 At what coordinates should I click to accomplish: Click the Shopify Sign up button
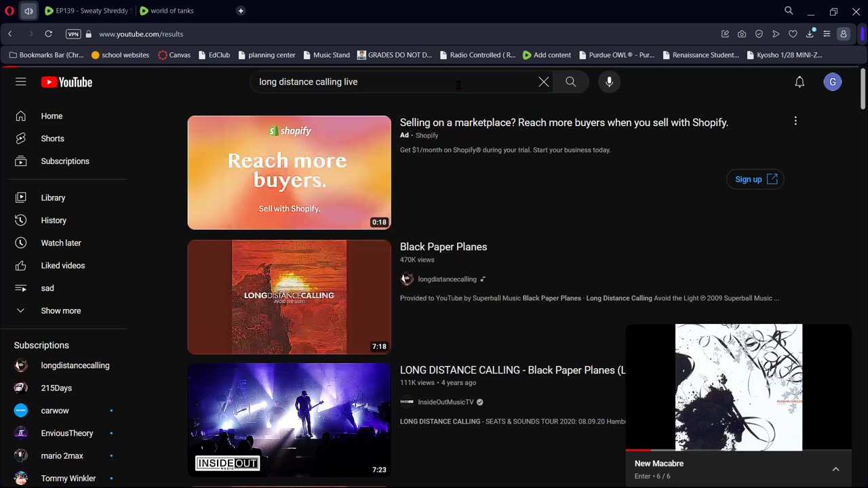(755, 179)
